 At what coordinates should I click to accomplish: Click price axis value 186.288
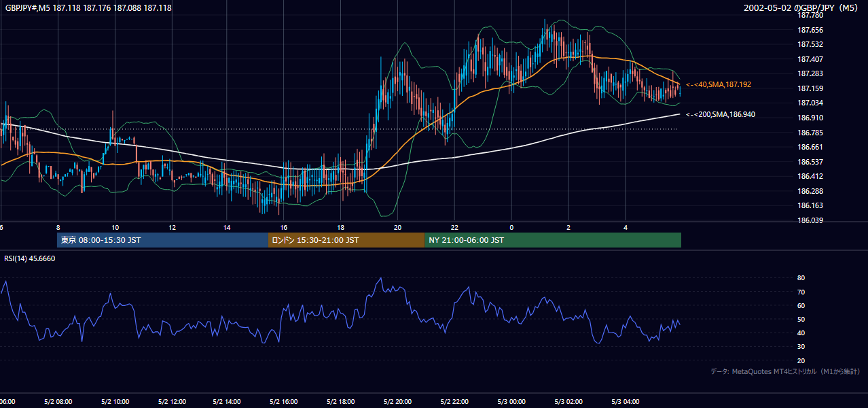point(810,191)
